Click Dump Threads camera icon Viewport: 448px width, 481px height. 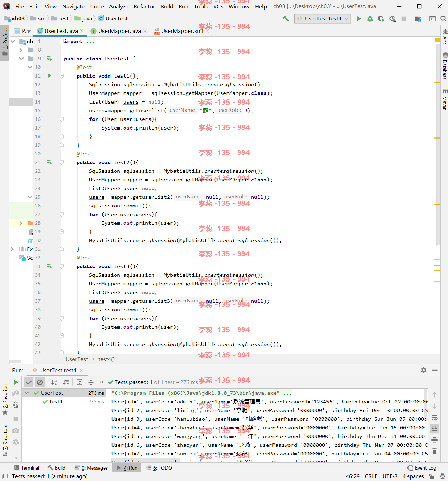point(16,430)
